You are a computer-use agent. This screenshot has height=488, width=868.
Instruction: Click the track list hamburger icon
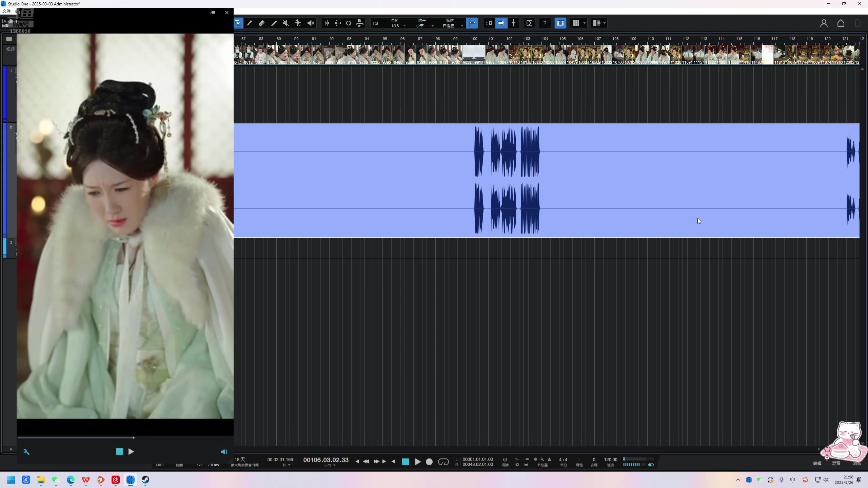(x=9, y=39)
